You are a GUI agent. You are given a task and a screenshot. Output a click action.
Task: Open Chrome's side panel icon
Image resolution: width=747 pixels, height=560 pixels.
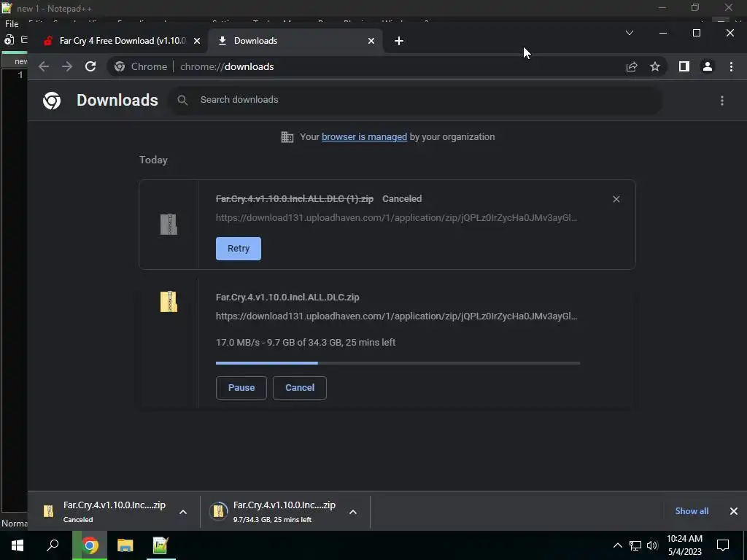(x=684, y=66)
